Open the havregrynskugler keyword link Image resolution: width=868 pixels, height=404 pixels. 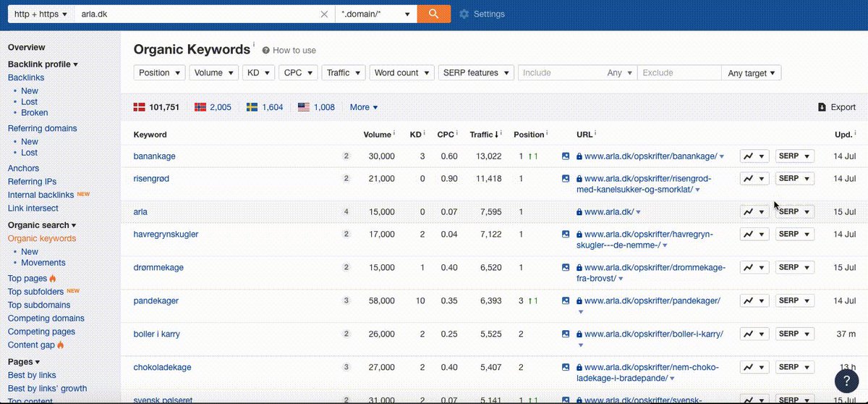coord(166,235)
